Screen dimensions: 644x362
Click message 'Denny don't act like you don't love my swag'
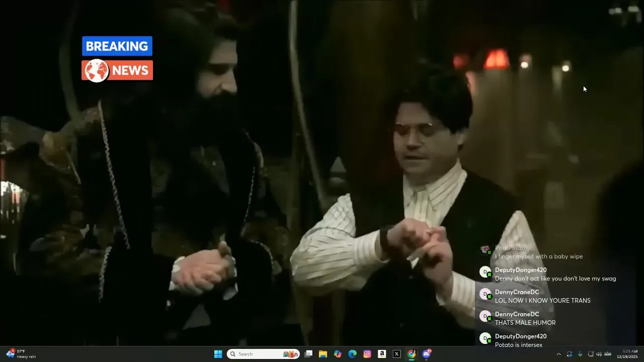coord(555,279)
